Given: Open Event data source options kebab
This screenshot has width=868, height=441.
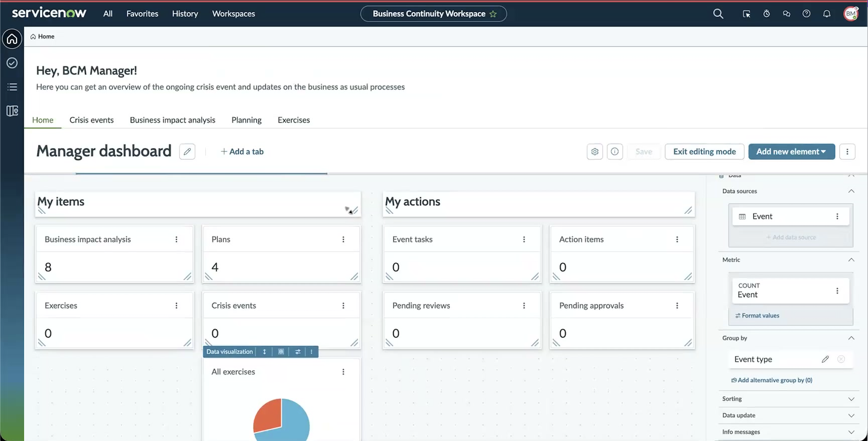Looking at the screenshot, I should [837, 216].
